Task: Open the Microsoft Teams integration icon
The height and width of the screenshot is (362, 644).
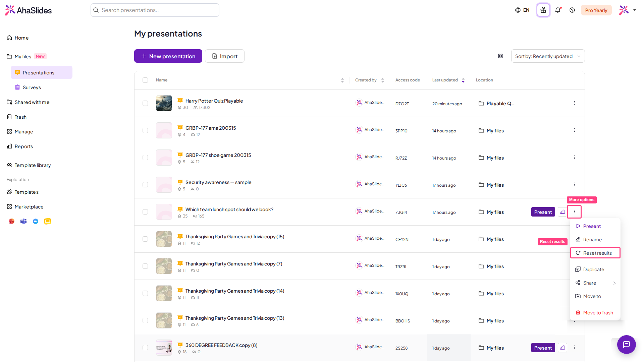Action: coord(23,221)
